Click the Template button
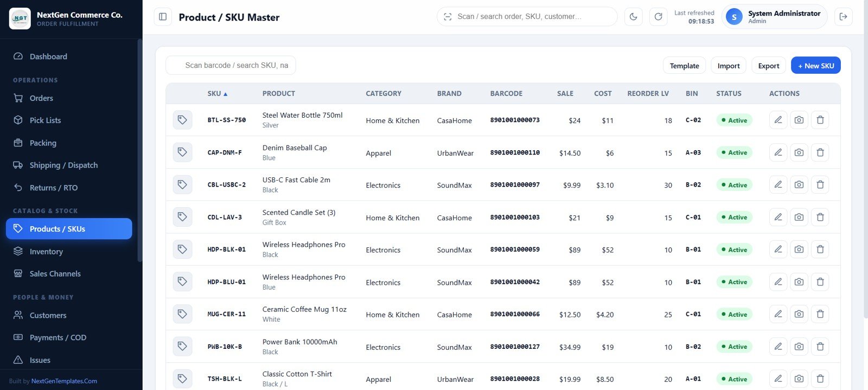Image resolution: width=868 pixels, height=390 pixels. pos(684,66)
